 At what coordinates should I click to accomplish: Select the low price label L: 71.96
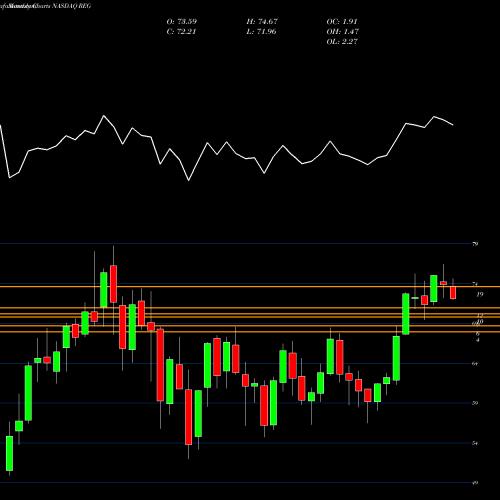[261, 32]
